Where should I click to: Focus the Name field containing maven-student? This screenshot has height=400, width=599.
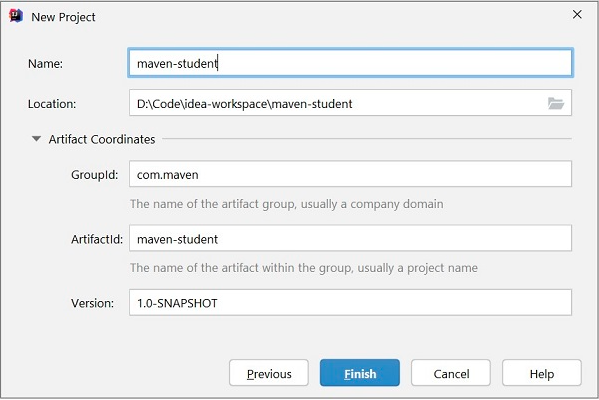350,63
